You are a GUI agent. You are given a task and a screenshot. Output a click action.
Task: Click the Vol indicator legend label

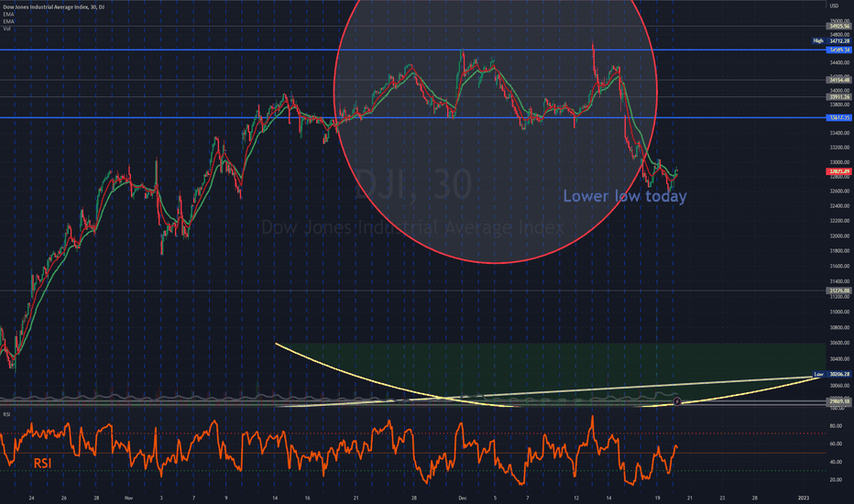(x=6, y=28)
